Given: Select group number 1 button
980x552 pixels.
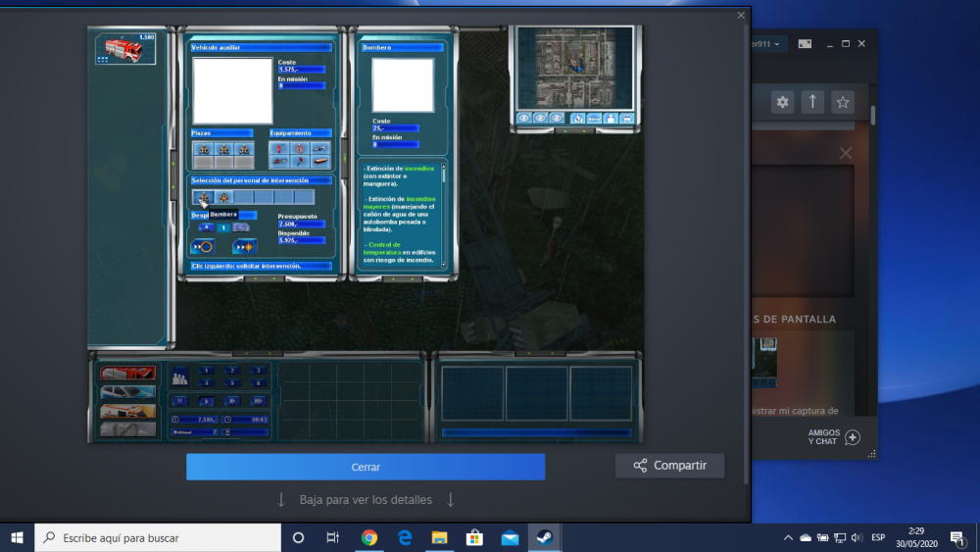Looking at the screenshot, I should (206, 371).
